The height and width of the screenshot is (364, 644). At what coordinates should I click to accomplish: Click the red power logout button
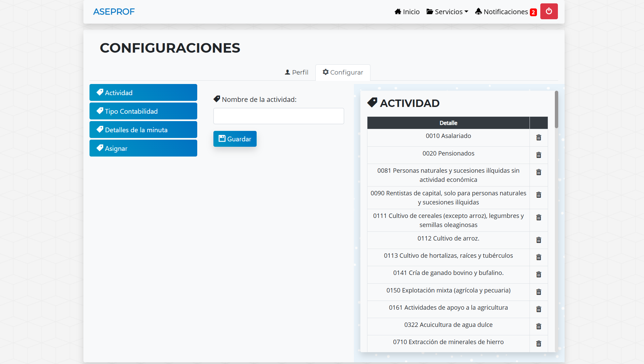pos(549,11)
